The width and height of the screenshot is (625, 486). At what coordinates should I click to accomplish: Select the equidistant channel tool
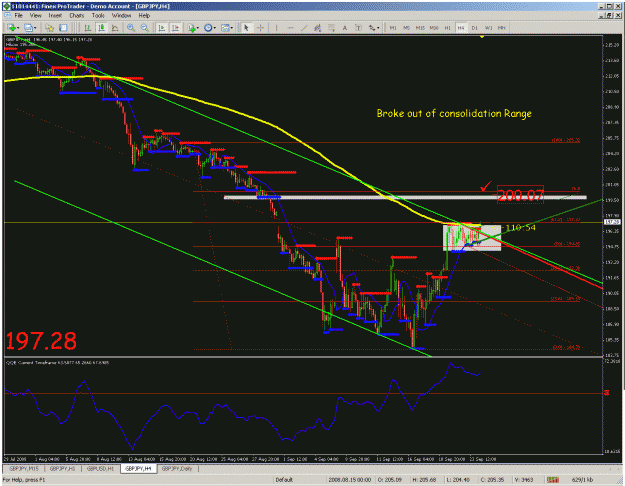point(318,28)
